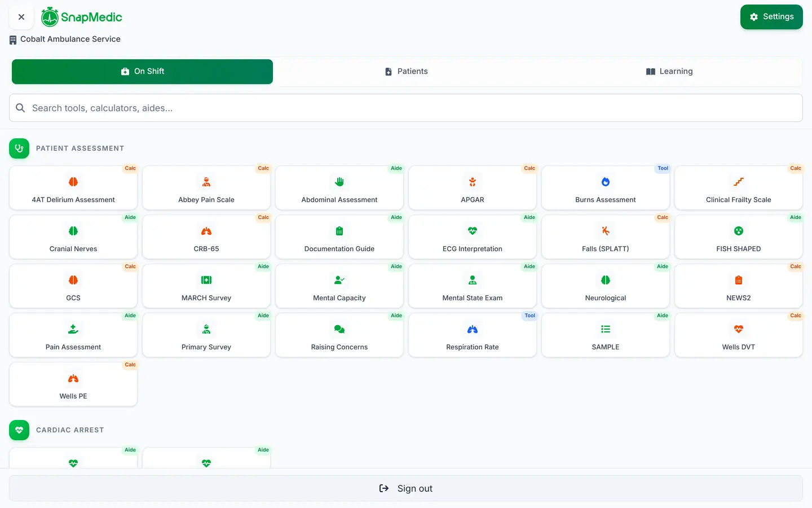Click the search tools input field
The width and height of the screenshot is (812, 508).
click(x=406, y=108)
